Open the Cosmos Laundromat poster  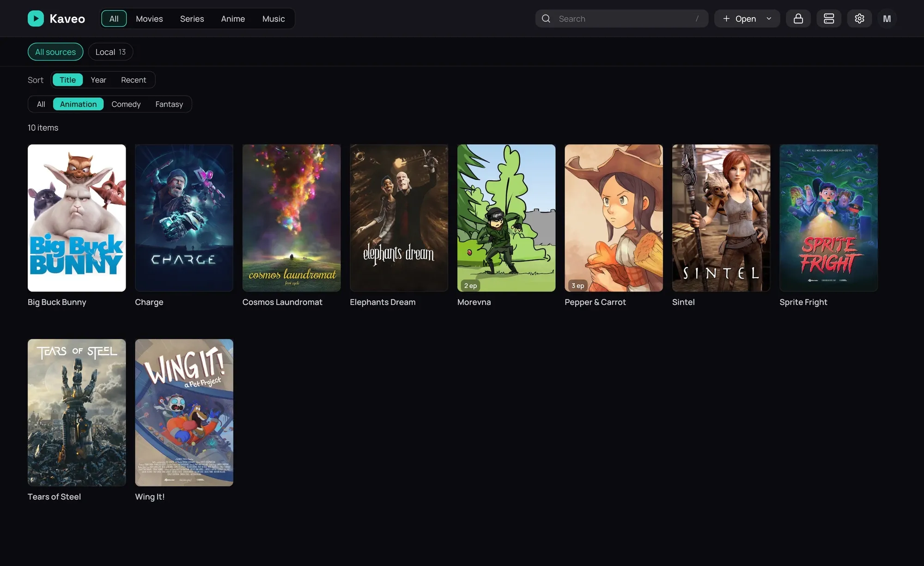(292, 218)
